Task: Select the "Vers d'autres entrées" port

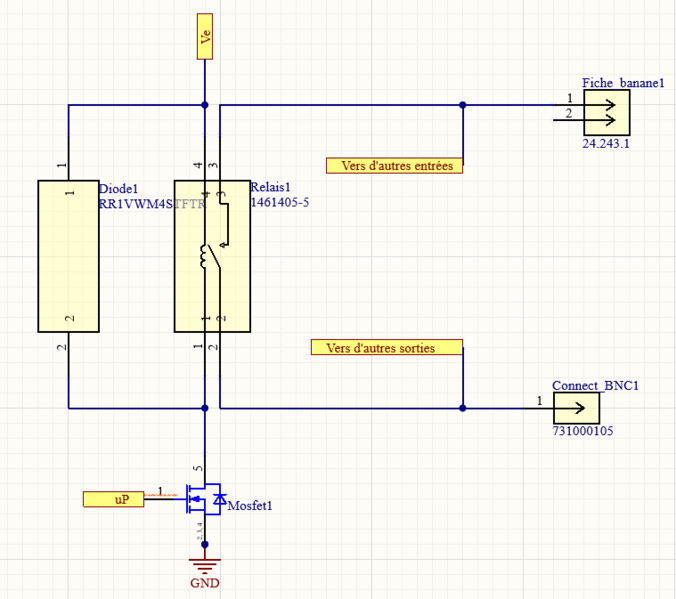Action: click(x=395, y=165)
